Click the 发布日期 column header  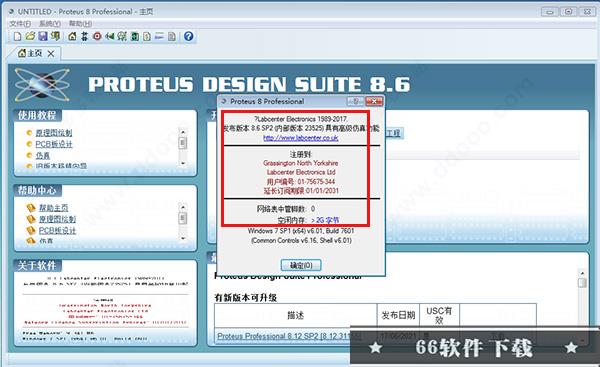click(398, 315)
